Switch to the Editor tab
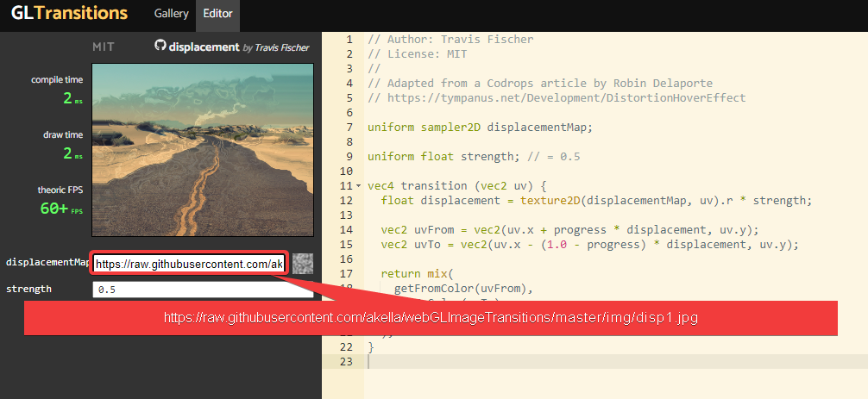The image size is (868, 399). coord(217,14)
